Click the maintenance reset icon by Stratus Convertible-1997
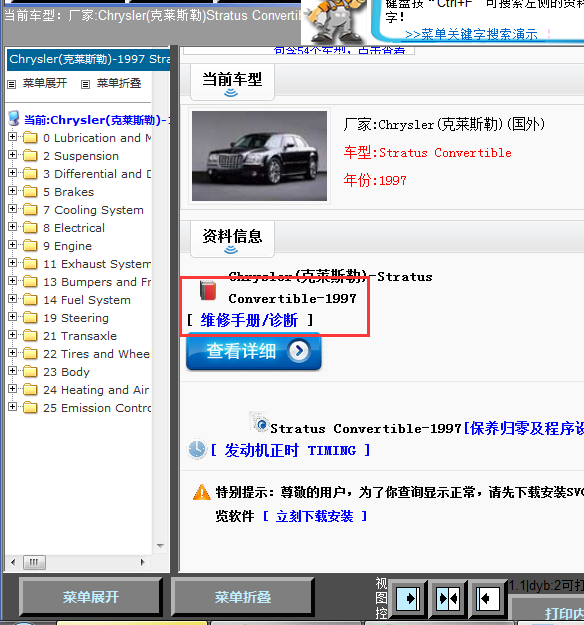The width and height of the screenshot is (584, 625). pos(260,423)
